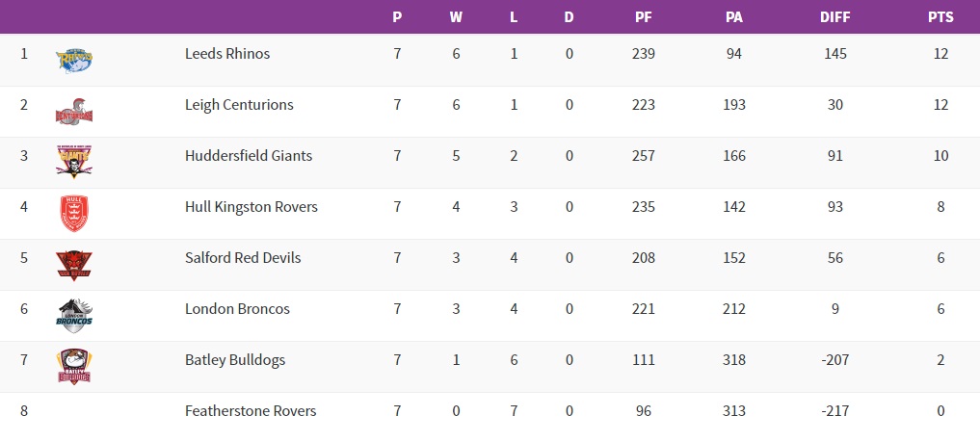The image size is (980, 442).
Task: Click the Leigh Centurions team logo
Action: click(x=74, y=112)
